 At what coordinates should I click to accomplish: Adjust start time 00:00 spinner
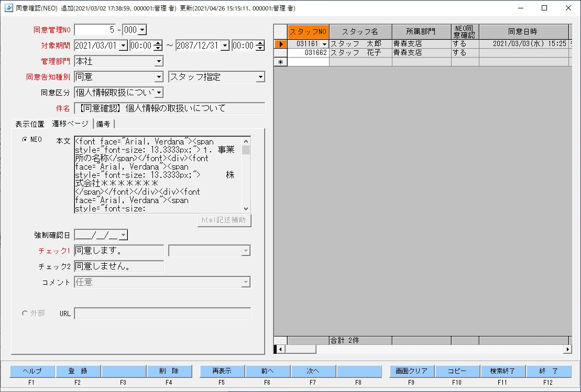click(158, 46)
